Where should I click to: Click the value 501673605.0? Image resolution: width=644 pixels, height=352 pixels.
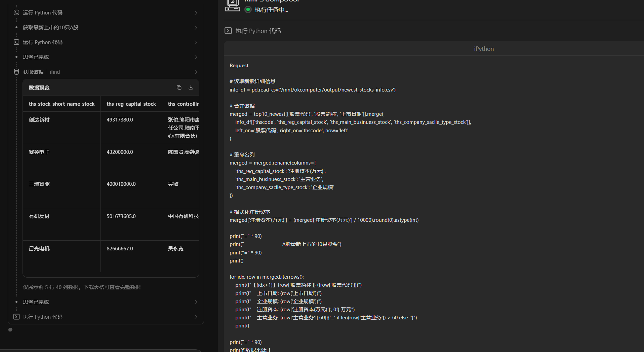tap(121, 216)
